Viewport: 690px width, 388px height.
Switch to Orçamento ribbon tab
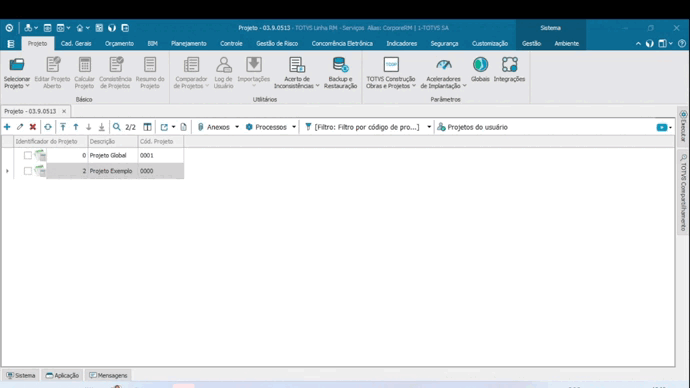[x=119, y=44]
